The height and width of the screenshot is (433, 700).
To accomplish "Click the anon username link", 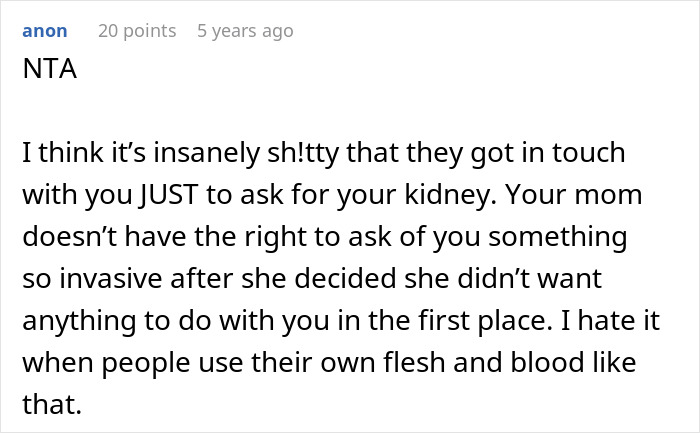I will click(x=44, y=31).
